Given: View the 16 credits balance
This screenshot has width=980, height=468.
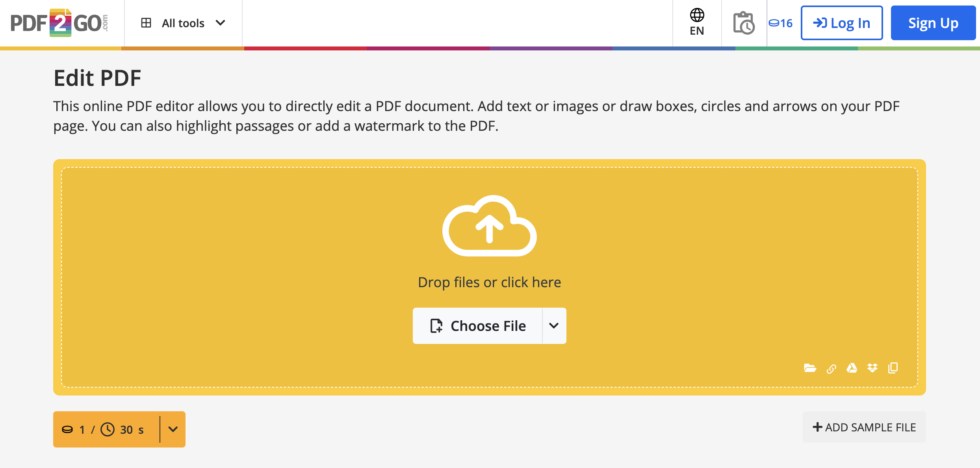Looking at the screenshot, I should click(x=781, y=23).
